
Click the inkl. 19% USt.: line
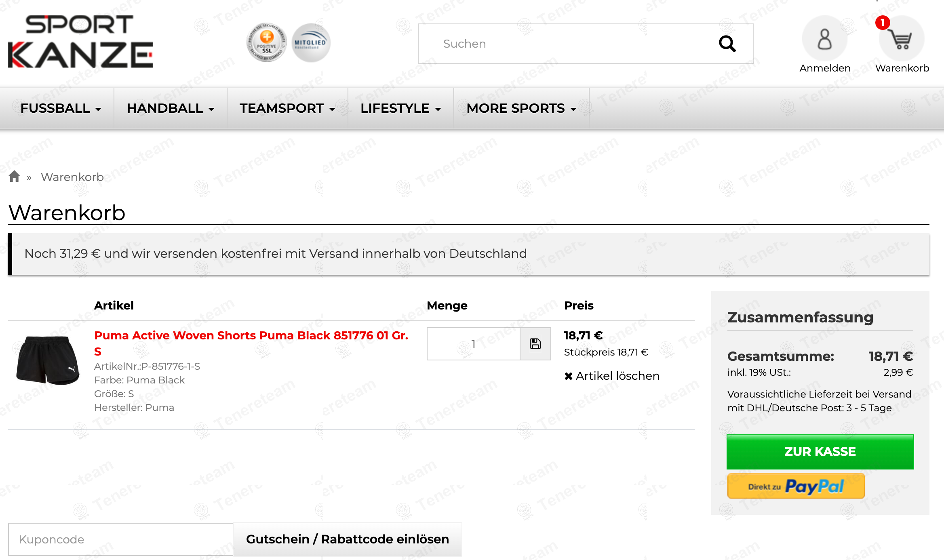759,372
